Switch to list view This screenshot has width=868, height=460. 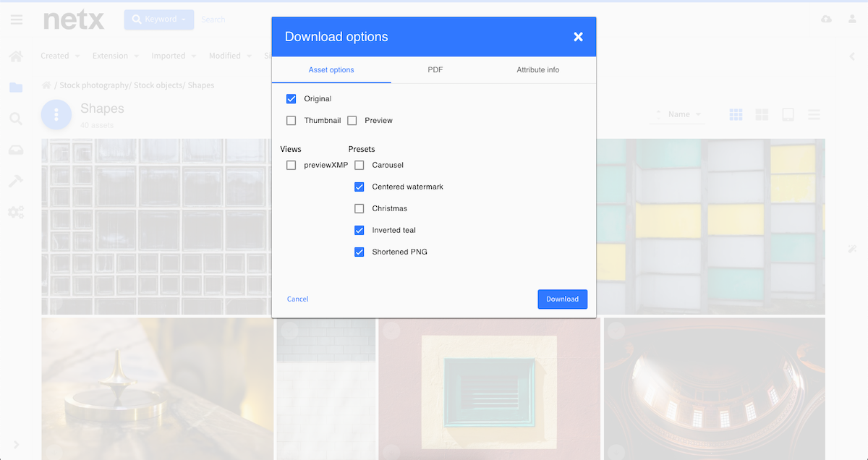tap(814, 114)
